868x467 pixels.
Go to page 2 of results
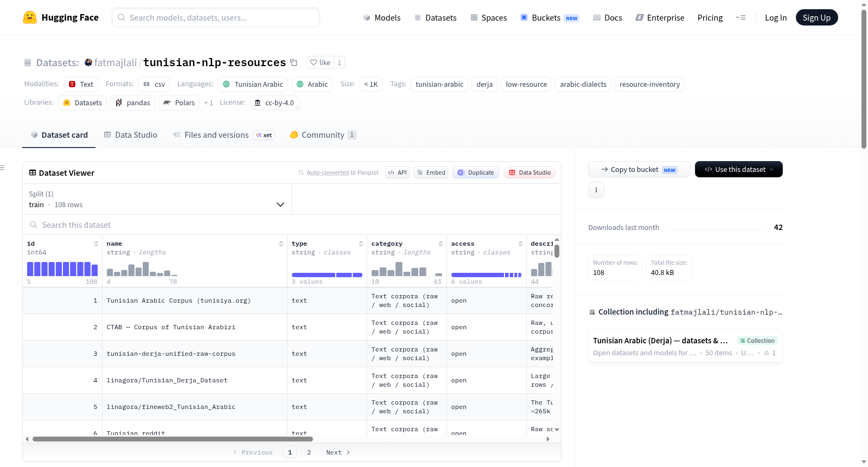(x=309, y=452)
